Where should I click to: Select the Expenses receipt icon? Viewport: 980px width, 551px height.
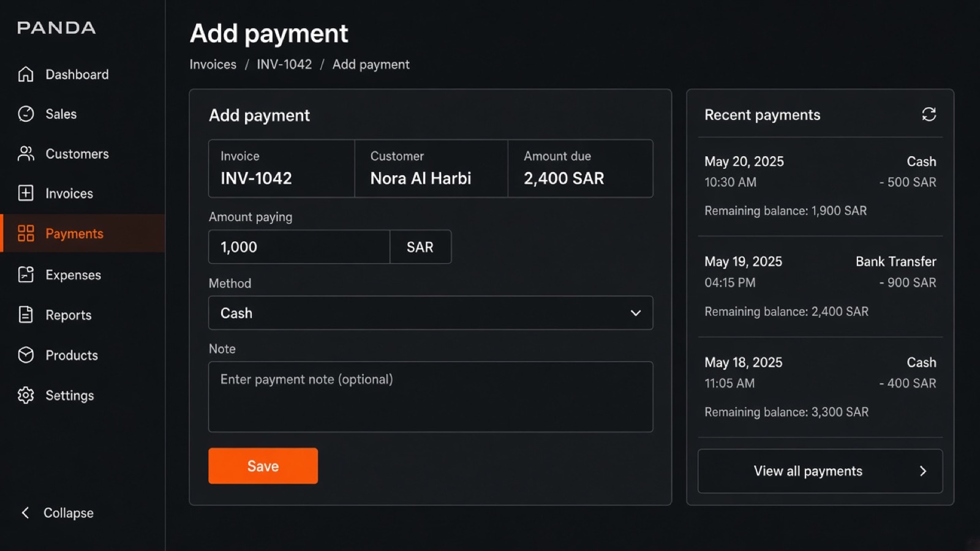[26, 275]
